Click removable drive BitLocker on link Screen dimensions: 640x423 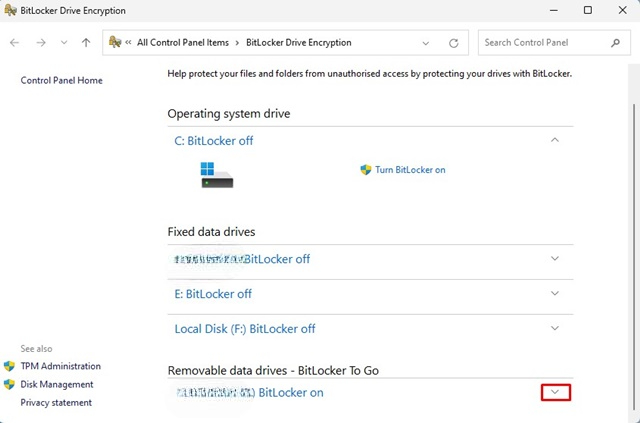(x=250, y=393)
